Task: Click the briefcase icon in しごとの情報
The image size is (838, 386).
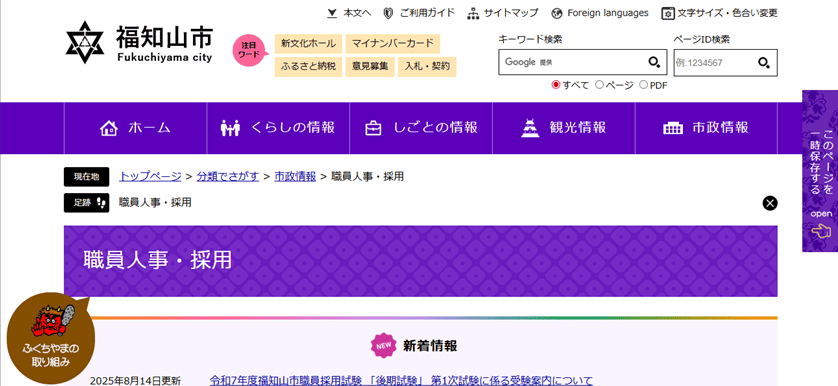Action: click(x=373, y=128)
